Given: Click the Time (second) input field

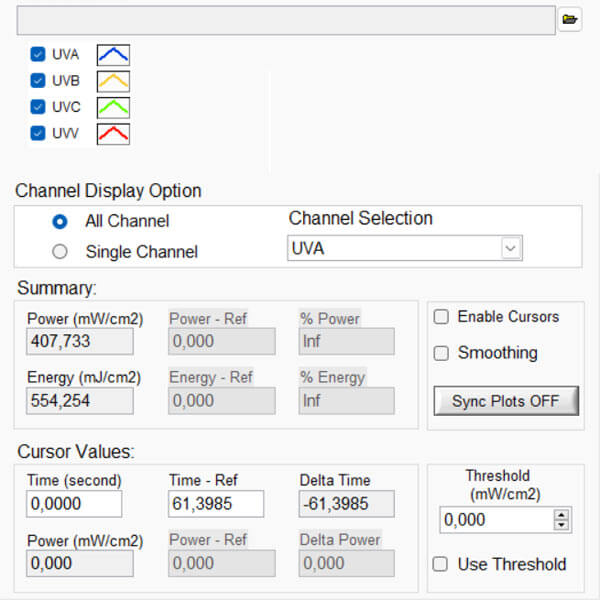Looking at the screenshot, I should 74,504.
